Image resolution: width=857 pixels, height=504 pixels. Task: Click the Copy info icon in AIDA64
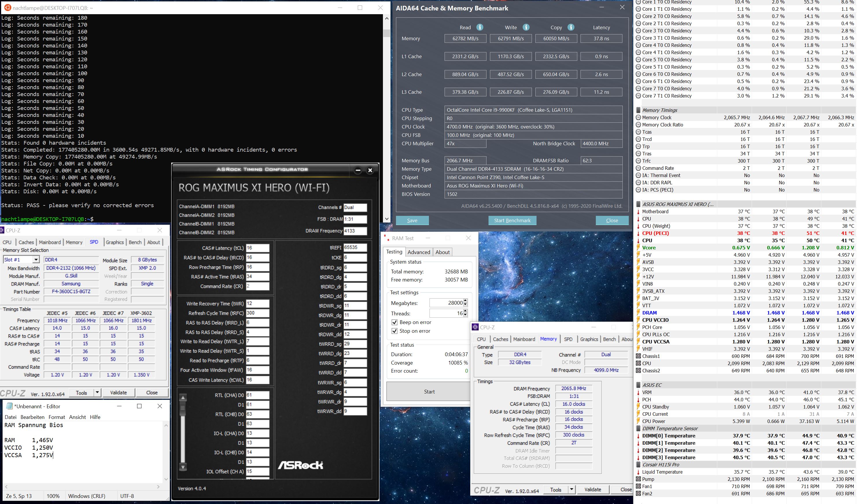click(571, 27)
